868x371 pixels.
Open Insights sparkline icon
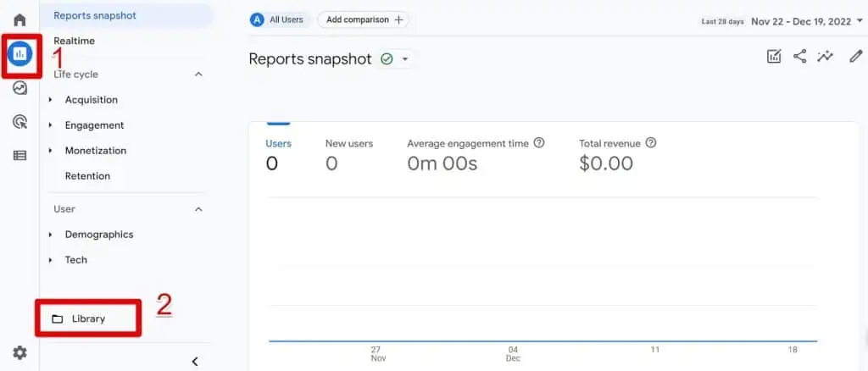[825, 57]
